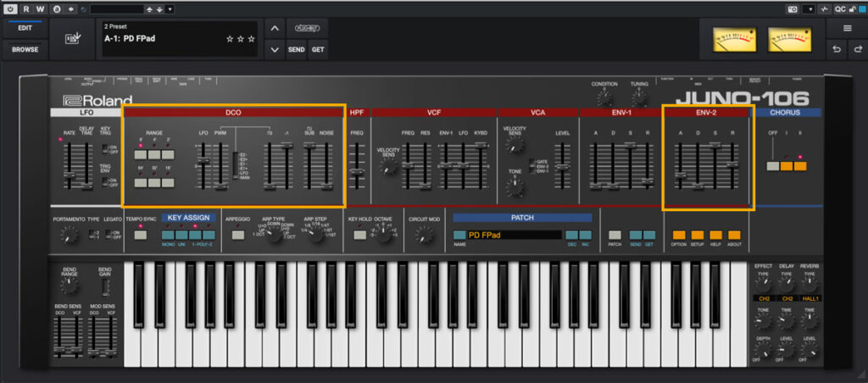
Task: Click the PLUG-OUT button
Action: [307, 28]
